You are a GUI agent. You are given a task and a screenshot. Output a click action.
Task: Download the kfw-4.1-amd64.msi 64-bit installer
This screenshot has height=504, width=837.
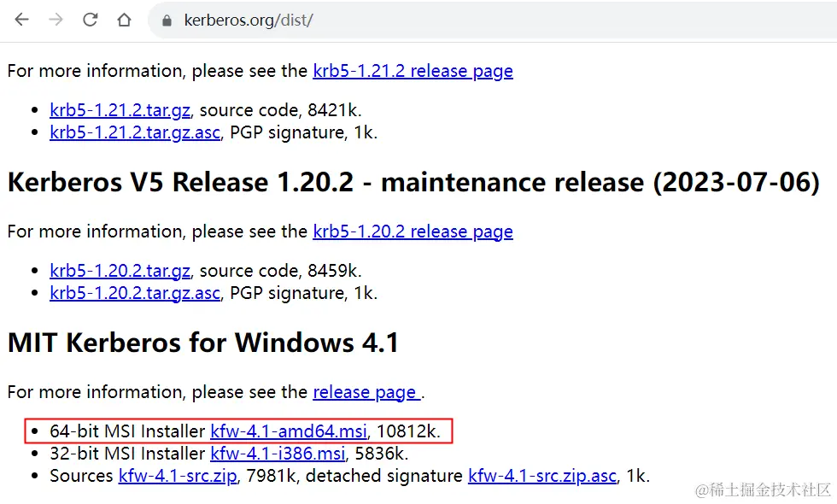click(x=289, y=431)
